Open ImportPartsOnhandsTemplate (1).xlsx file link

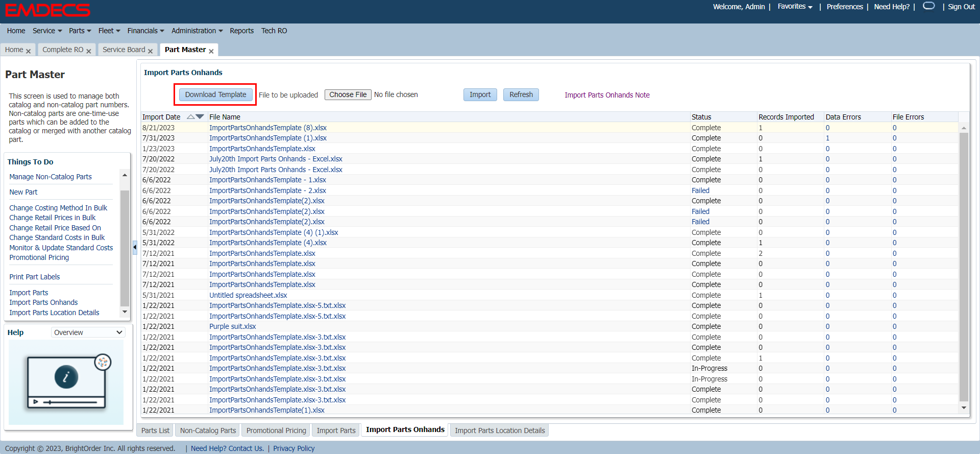coord(268,138)
